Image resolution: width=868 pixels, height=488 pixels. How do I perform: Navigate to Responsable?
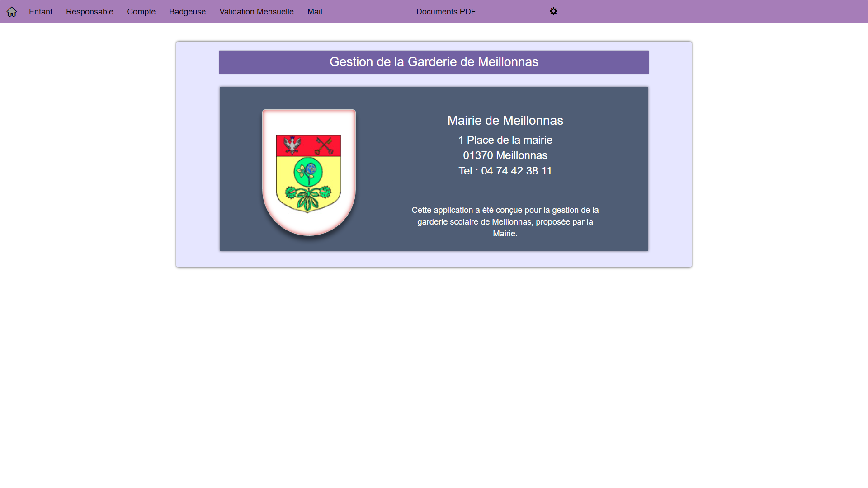click(x=90, y=12)
